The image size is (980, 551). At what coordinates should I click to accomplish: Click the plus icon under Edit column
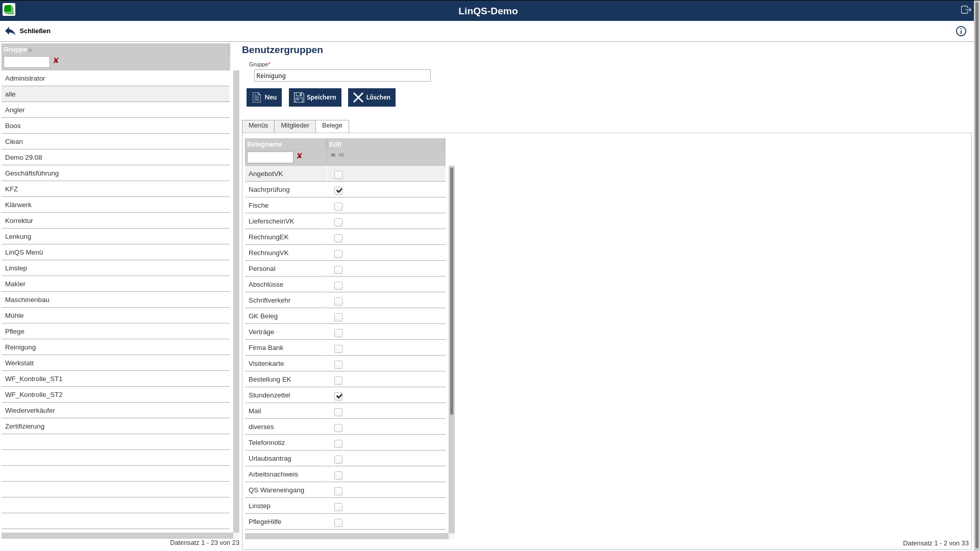click(x=333, y=155)
